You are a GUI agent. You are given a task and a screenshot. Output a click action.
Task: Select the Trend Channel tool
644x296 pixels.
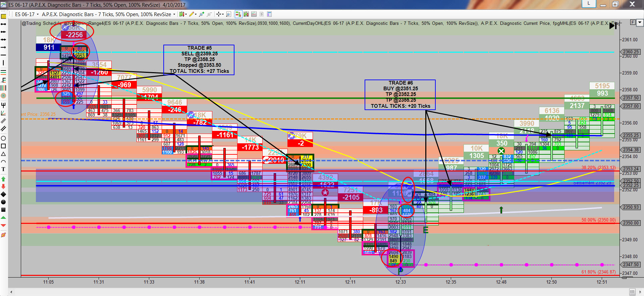click(x=3, y=129)
